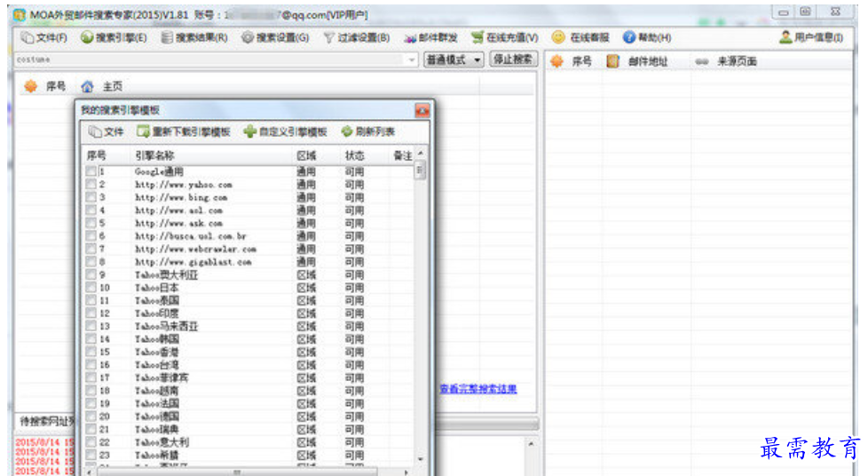
Task: Open the 搜索设置(G) menu
Action: coord(275,37)
